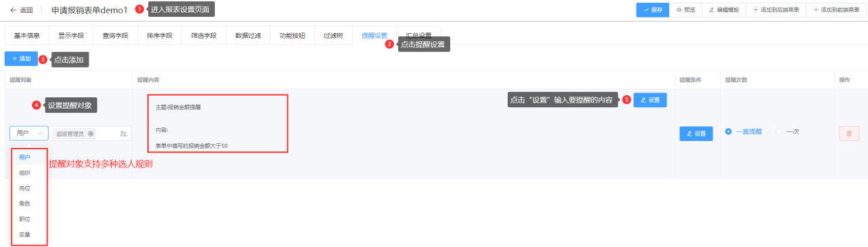Click the 提醒内容 column header
The image size is (868, 247).
148,80
